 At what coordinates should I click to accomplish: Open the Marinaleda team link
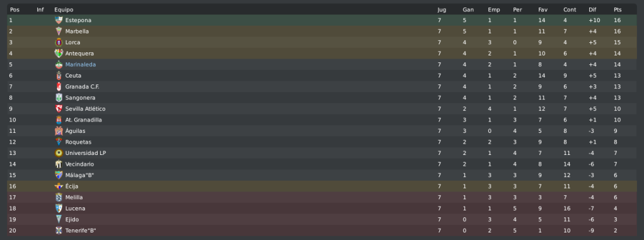[x=81, y=64]
